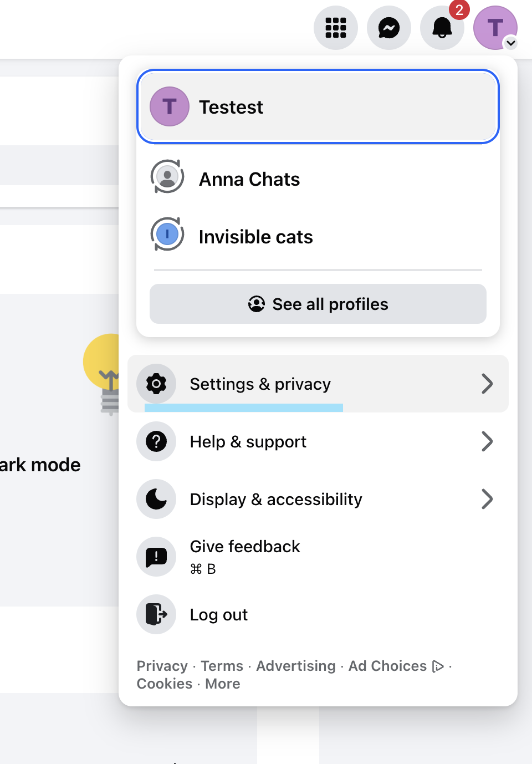Click the Log out door icon

(156, 614)
